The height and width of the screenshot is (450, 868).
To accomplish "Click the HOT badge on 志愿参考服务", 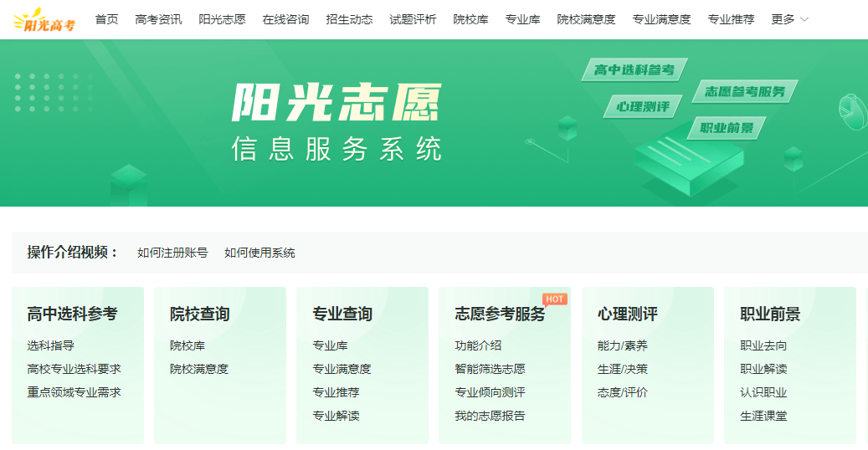I will click(554, 299).
